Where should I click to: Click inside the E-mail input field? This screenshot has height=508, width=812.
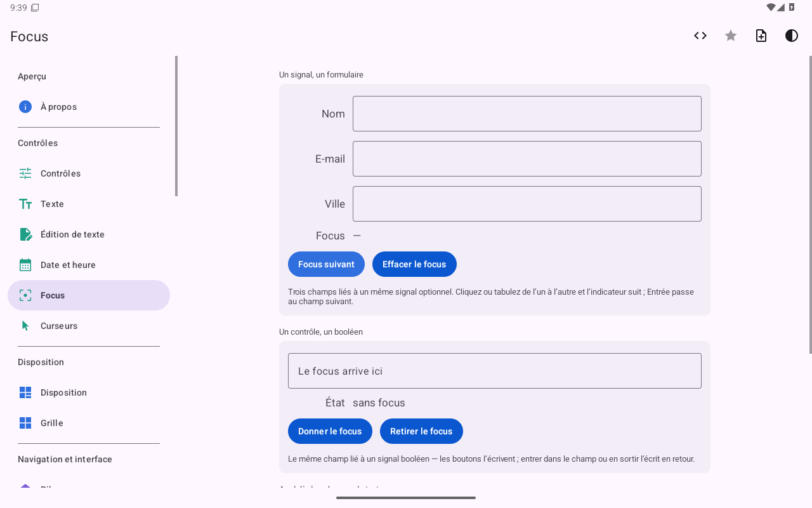(527, 159)
